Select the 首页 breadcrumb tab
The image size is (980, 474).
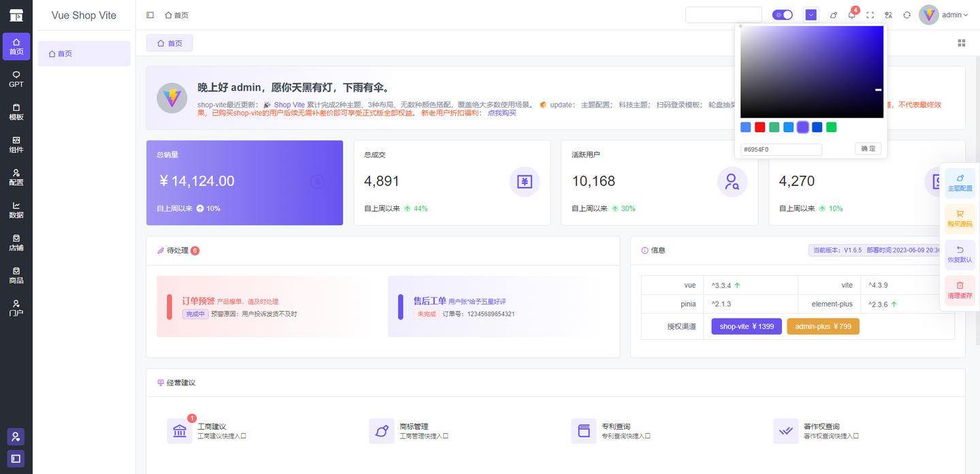pos(169,42)
